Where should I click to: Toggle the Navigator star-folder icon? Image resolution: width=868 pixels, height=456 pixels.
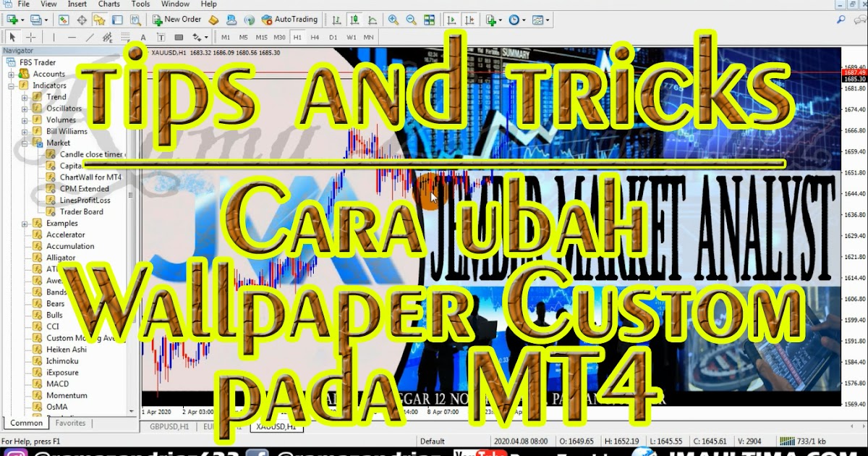tap(99, 20)
